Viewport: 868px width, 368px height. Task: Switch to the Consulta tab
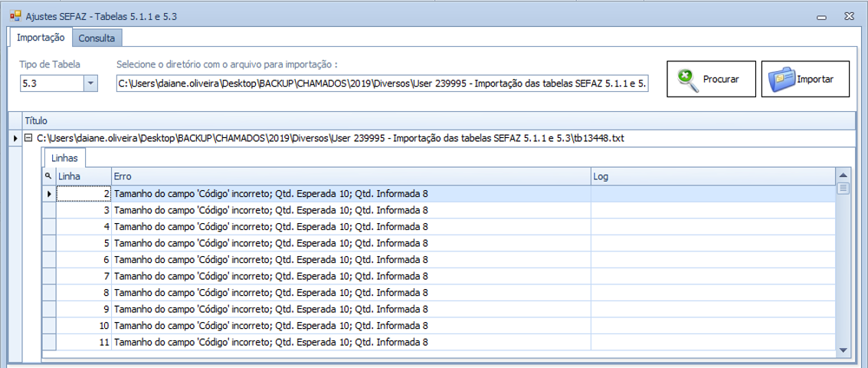click(97, 38)
